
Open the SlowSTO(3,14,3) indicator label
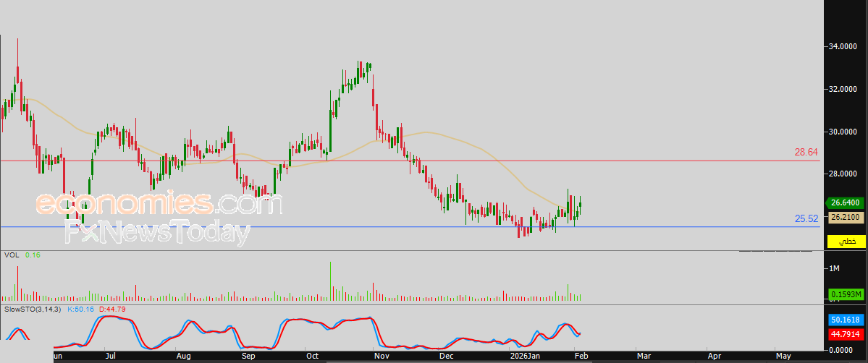33,309
